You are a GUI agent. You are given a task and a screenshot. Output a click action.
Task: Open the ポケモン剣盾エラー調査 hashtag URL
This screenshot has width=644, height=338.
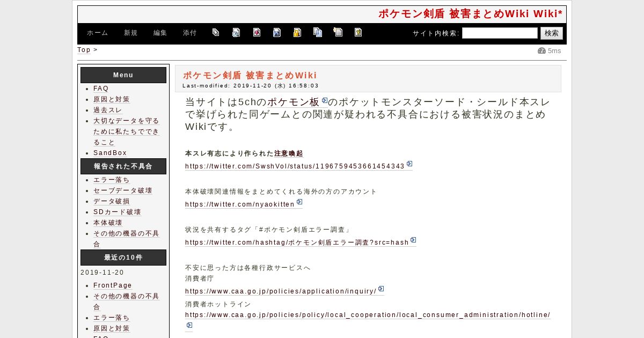pos(297,243)
